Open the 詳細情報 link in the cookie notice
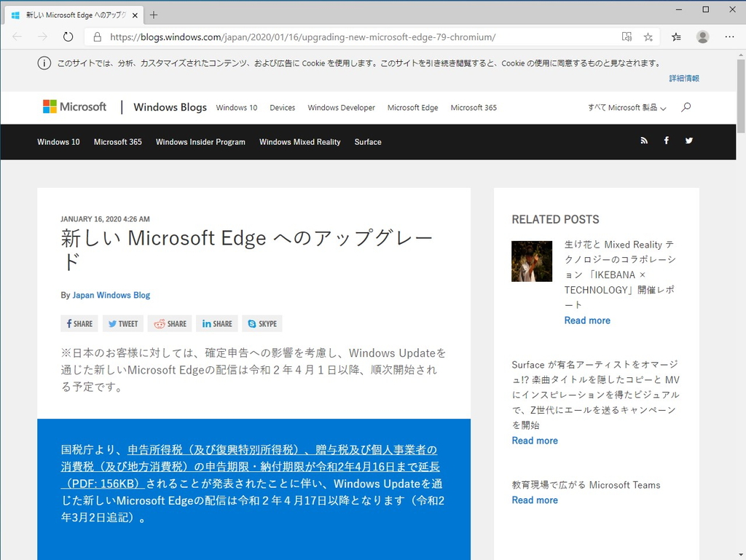 [x=683, y=78]
